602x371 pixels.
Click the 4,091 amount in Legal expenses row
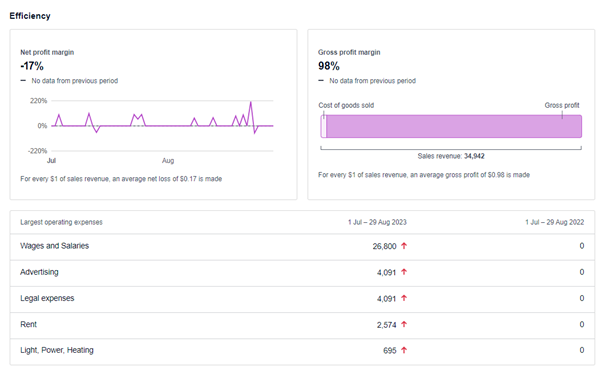(x=386, y=298)
